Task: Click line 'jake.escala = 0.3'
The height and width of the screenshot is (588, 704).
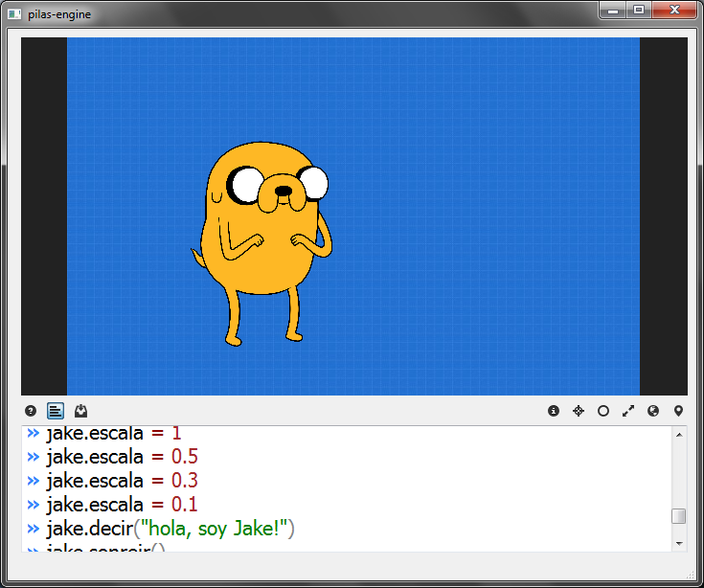Action: tap(122, 481)
